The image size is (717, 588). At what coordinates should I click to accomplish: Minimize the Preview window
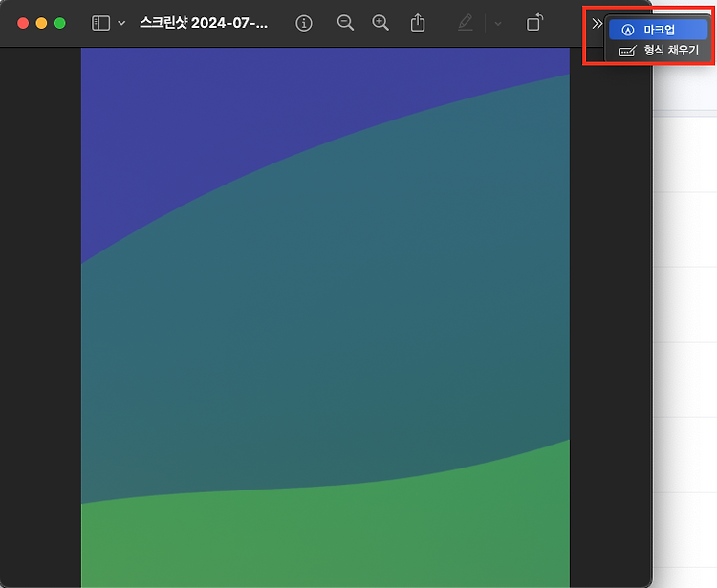coord(41,23)
